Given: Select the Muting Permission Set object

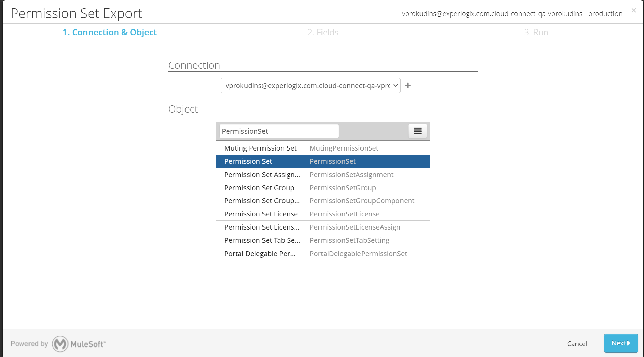Looking at the screenshot, I should pyautogui.click(x=323, y=148).
